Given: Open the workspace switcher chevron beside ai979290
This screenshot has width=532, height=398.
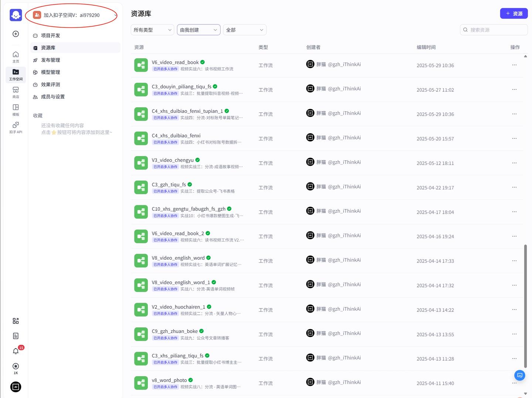Looking at the screenshot, I should tap(116, 15).
